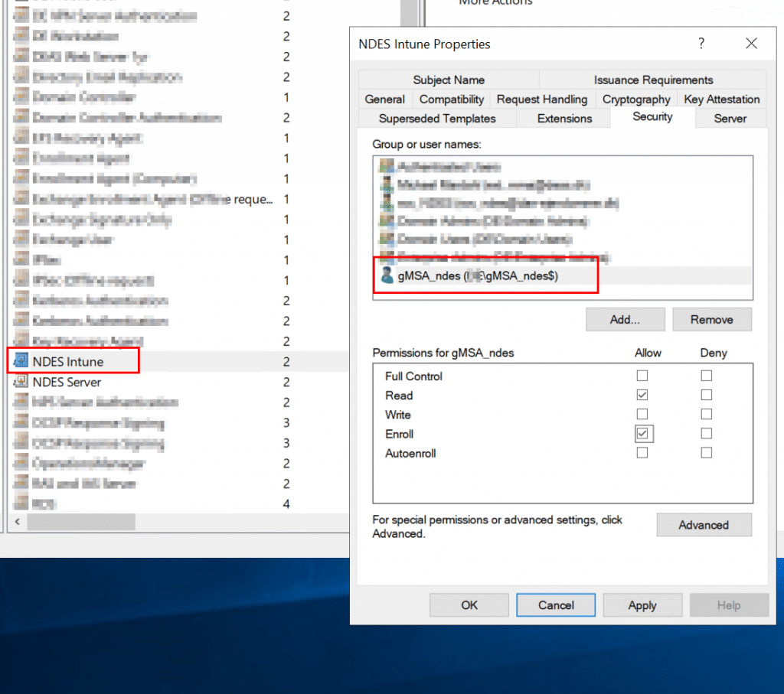This screenshot has width=784, height=694.
Task: Toggle the Enroll Allow checkbox
Action: 642,434
